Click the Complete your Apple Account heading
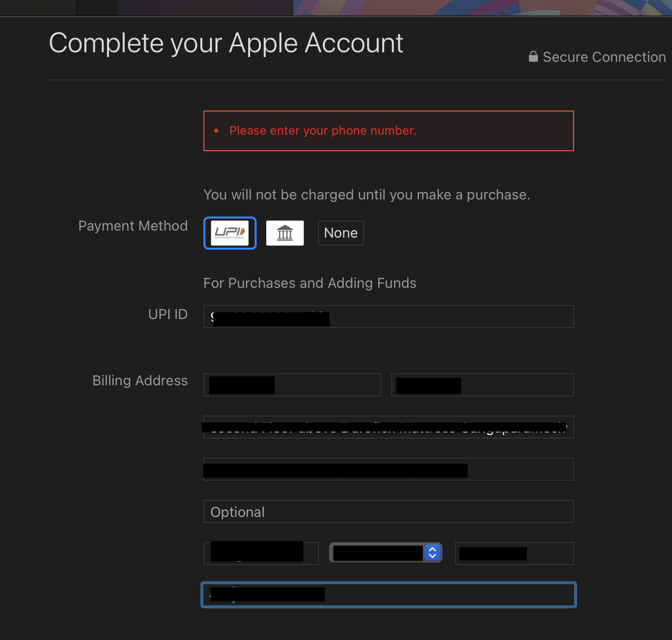 (x=226, y=43)
